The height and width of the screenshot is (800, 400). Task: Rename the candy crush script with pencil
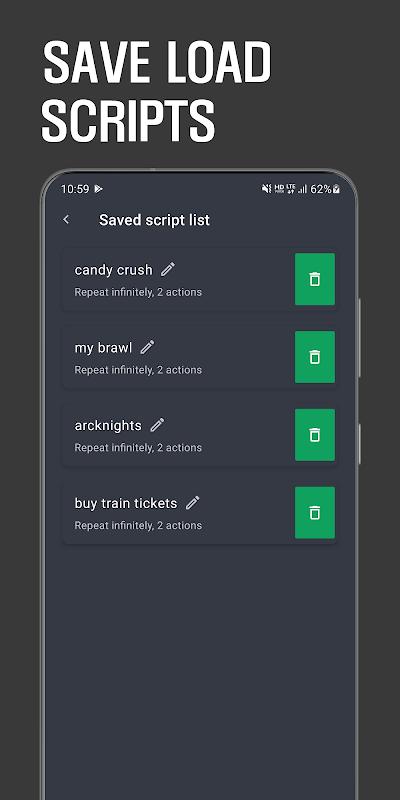[168, 269]
